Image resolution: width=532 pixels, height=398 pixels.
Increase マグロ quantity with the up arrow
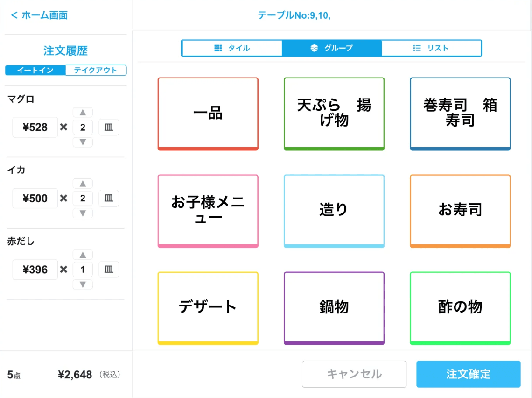tap(83, 112)
